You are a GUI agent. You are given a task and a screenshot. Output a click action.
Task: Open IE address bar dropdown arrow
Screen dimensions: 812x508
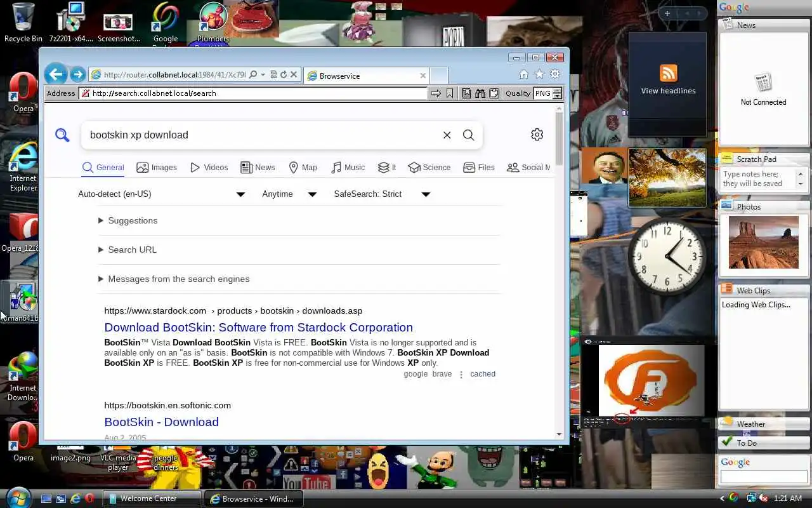coord(263,74)
